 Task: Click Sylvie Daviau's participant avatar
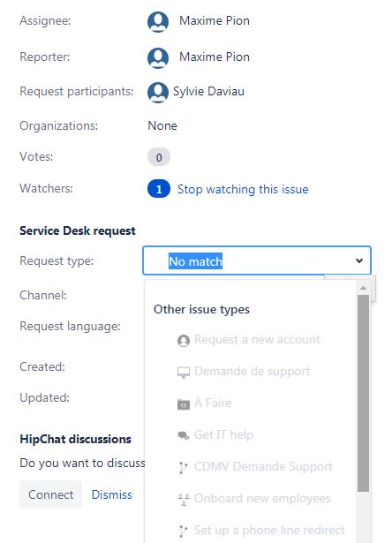158,92
